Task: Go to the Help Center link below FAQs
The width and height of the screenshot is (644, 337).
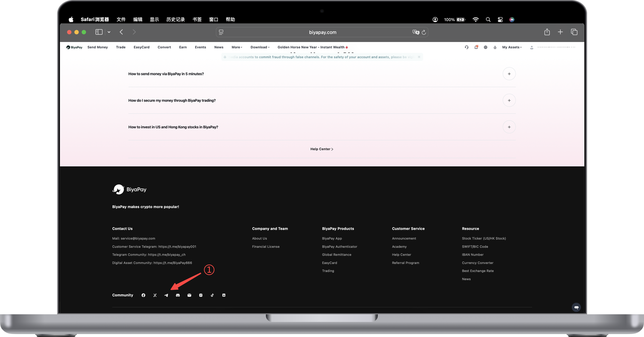Action: coord(321,149)
